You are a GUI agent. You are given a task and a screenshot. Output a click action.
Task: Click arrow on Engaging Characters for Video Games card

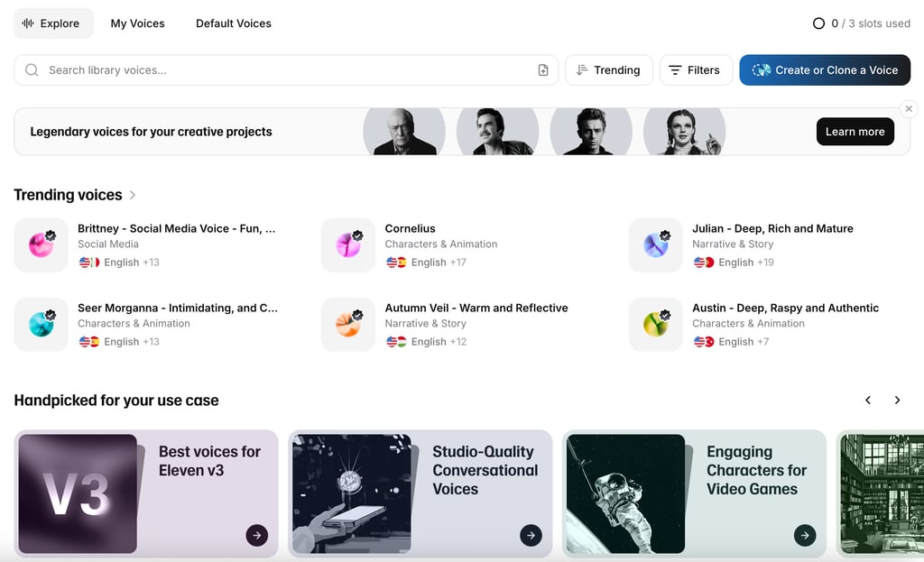tap(804, 535)
